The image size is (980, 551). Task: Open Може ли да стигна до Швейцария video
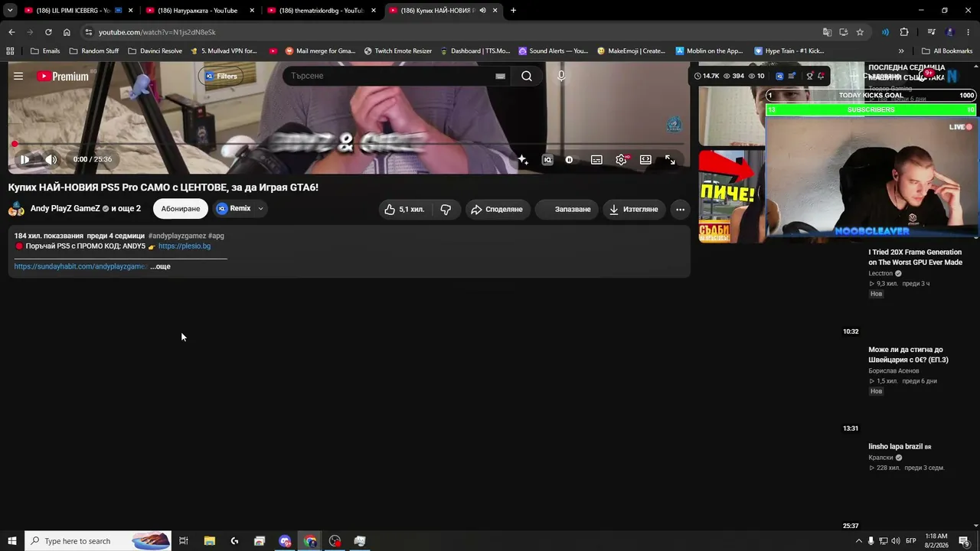908,354
